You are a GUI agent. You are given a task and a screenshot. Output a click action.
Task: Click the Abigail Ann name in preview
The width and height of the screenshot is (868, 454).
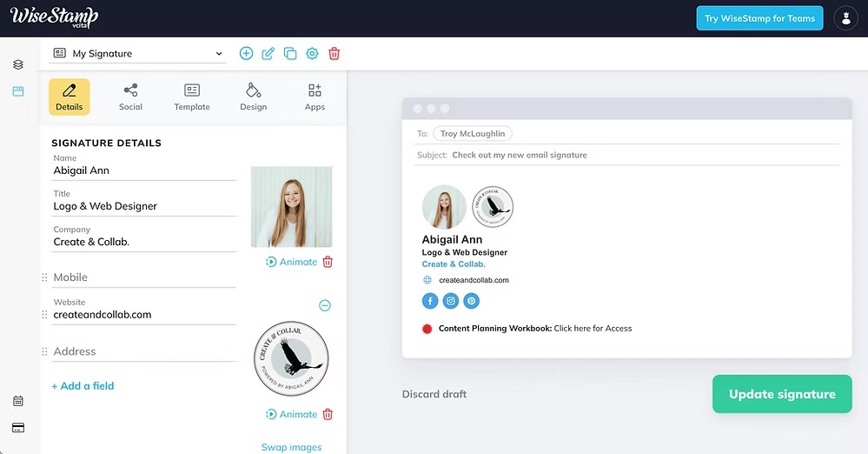452,239
